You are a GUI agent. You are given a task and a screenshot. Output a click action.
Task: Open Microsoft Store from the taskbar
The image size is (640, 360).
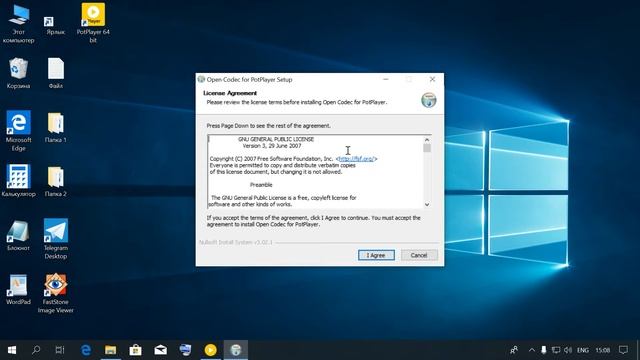tap(136, 350)
